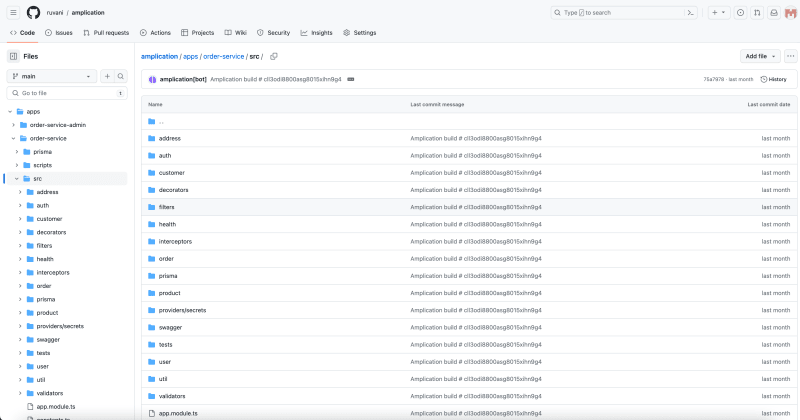Open the Add file dropdown
This screenshot has width=800, height=420.
pos(760,56)
